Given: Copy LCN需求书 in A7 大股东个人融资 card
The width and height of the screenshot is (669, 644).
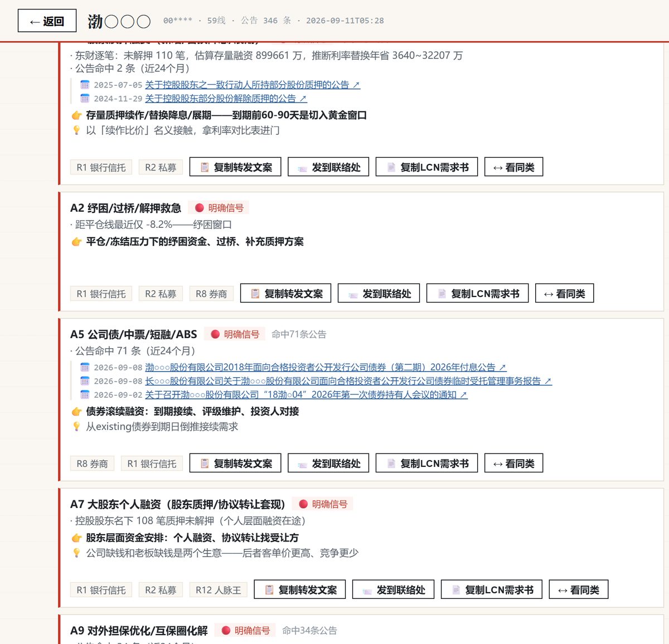Looking at the screenshot, I should (x=492, y=590).
